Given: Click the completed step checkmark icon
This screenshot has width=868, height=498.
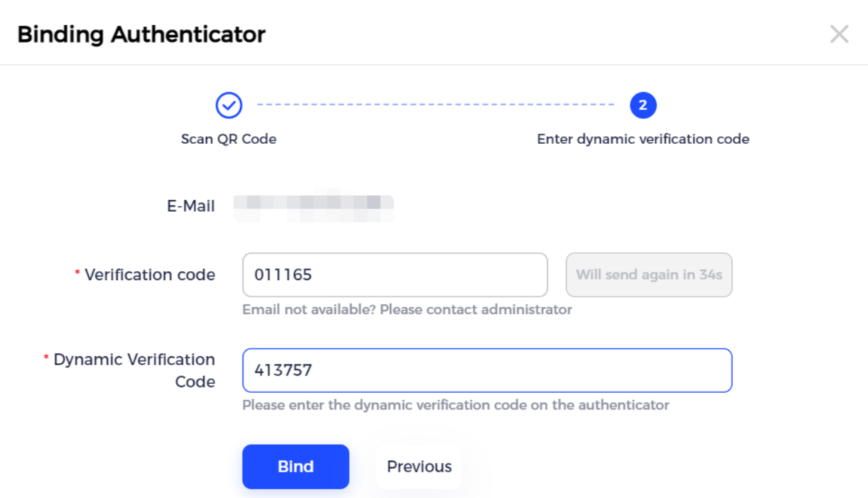Looking at the screenshot, I should tap(229, 106).
